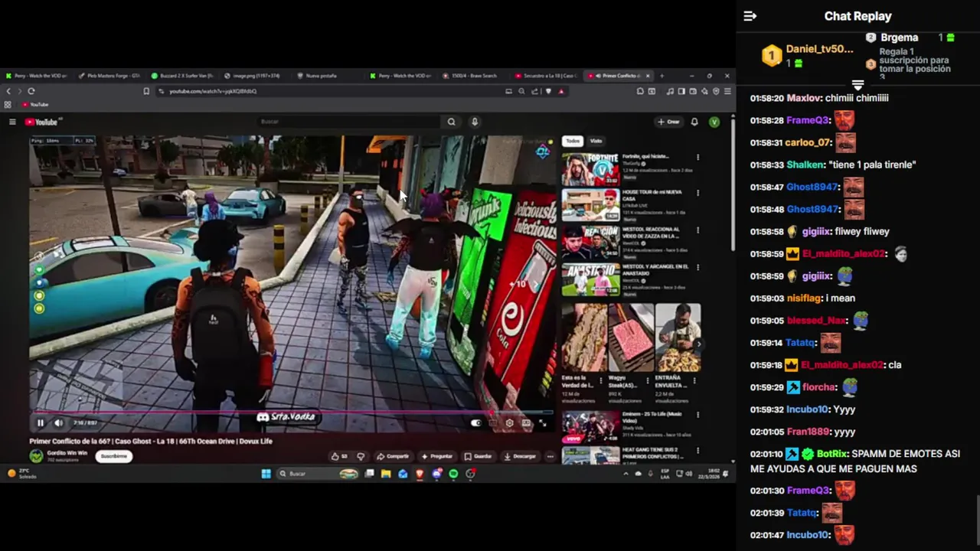Start voice search with the microphone icon
980x551 pixels.
pyautogui.click(x=475, y=122)
